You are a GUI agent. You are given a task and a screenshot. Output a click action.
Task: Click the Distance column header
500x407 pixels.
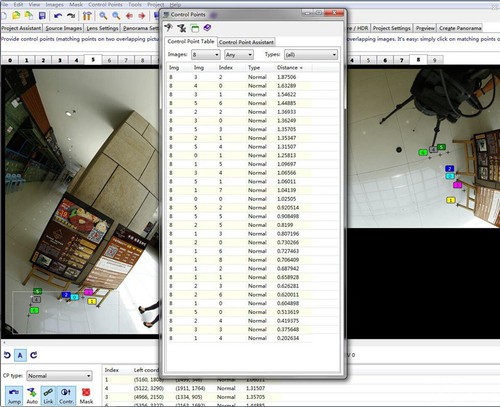tap(290, 68)
